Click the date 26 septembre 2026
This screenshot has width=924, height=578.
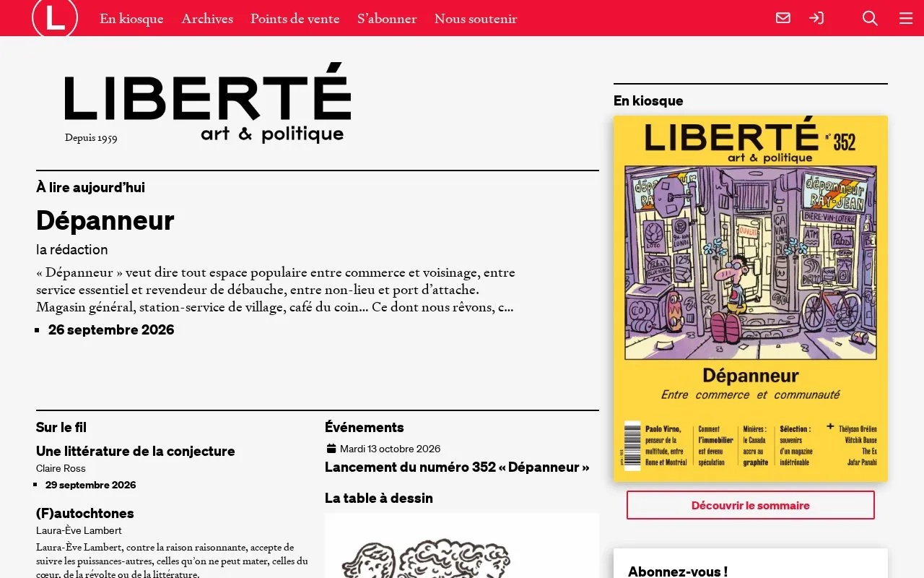point(111,330)
